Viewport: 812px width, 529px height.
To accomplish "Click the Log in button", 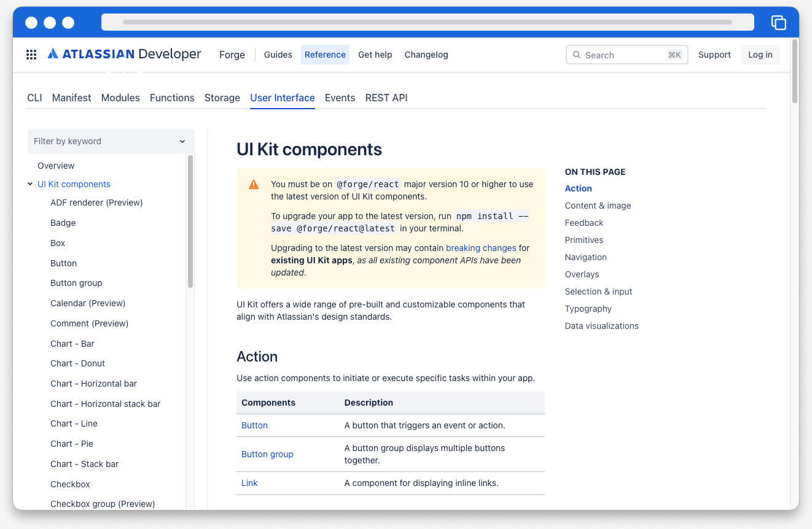I will 760,55.
